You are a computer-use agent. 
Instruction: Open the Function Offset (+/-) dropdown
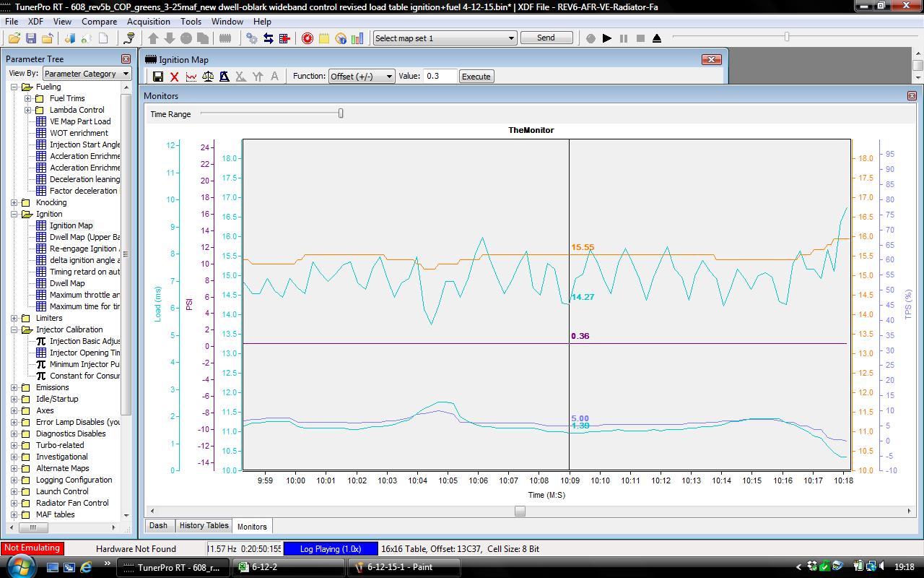point(362,76)
